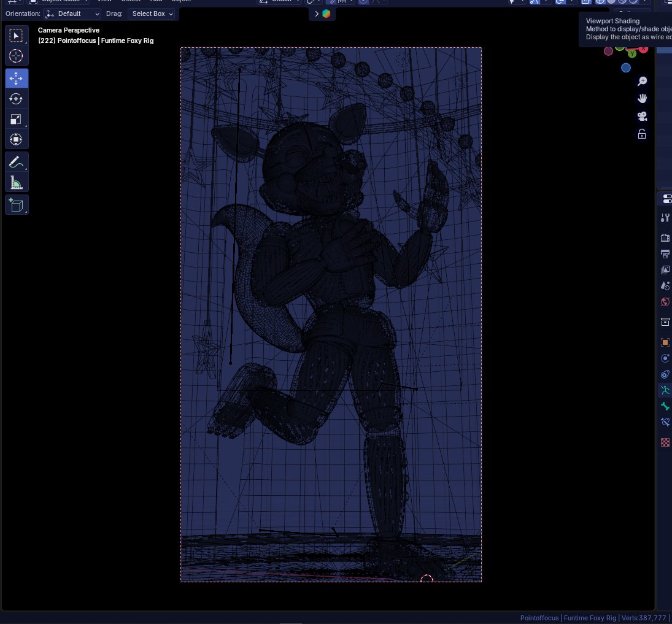Activate the 3D Cursor tool
Image resolution: width=672 pixels, height=624 pixels.
(17, 56)
